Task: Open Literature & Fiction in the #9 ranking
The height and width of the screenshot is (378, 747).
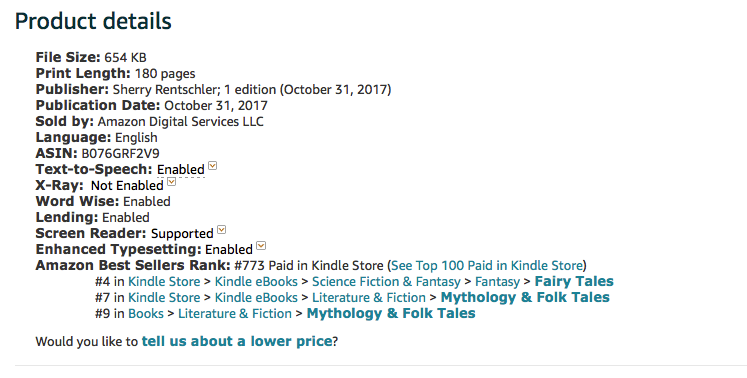Action: tap(235, 314)
